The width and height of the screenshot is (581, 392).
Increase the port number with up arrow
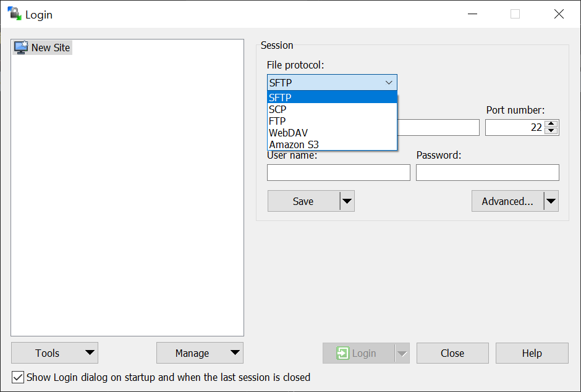[551, 123]
